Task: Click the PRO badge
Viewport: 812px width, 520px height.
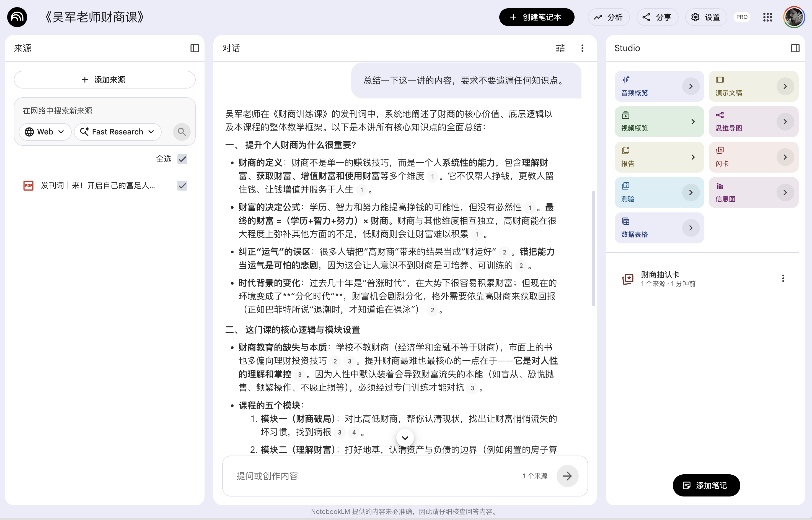Action: coord(742,17)
